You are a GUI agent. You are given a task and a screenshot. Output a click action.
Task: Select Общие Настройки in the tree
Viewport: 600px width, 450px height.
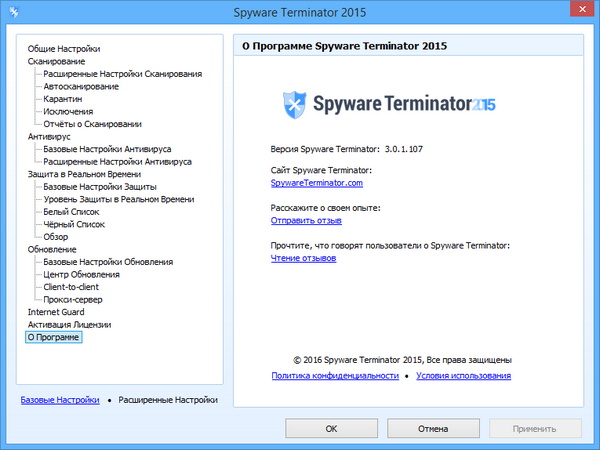pyautogui.click(x=64, y=49)
